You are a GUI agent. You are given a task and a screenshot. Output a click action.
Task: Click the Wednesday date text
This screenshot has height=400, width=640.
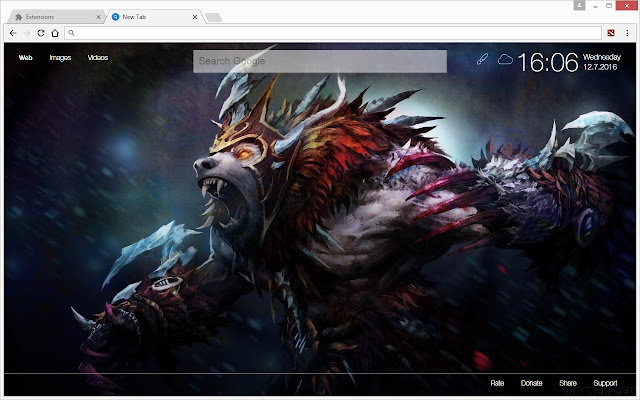click(602, 57)
